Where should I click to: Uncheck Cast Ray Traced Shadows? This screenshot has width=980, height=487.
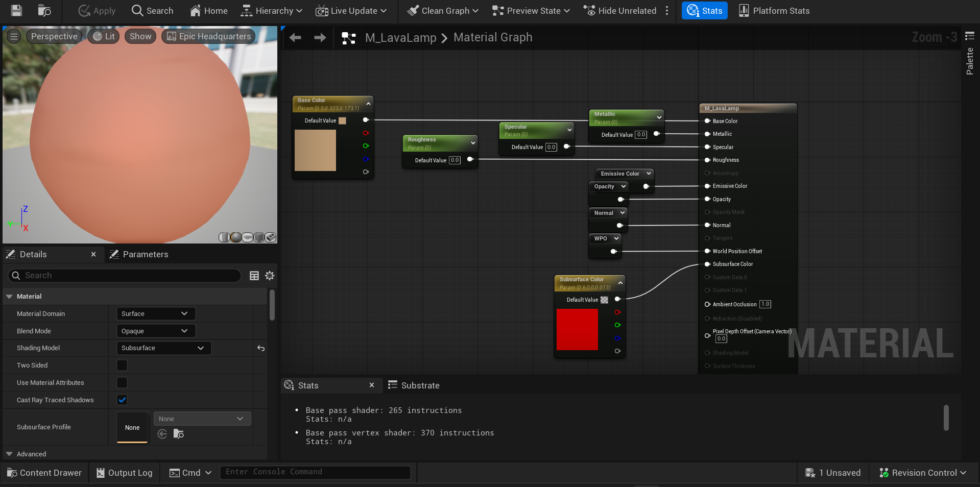pyautogui.click(x=122, y=400)
